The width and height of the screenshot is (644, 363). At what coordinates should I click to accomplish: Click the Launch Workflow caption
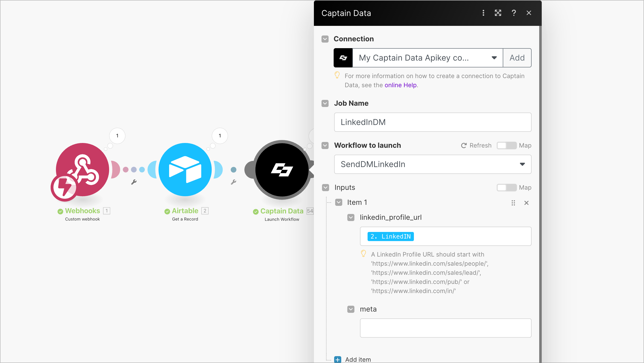(282, 219)
